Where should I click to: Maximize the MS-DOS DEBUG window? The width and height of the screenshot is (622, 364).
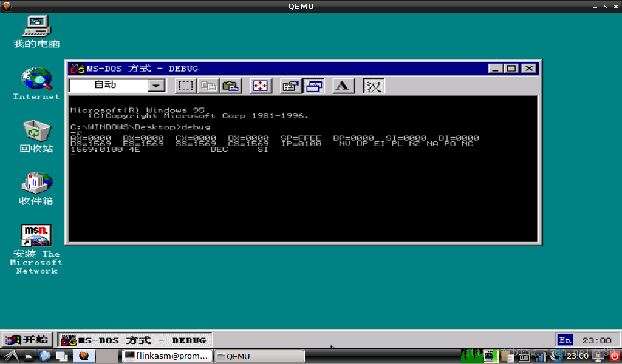pos(511,69)
